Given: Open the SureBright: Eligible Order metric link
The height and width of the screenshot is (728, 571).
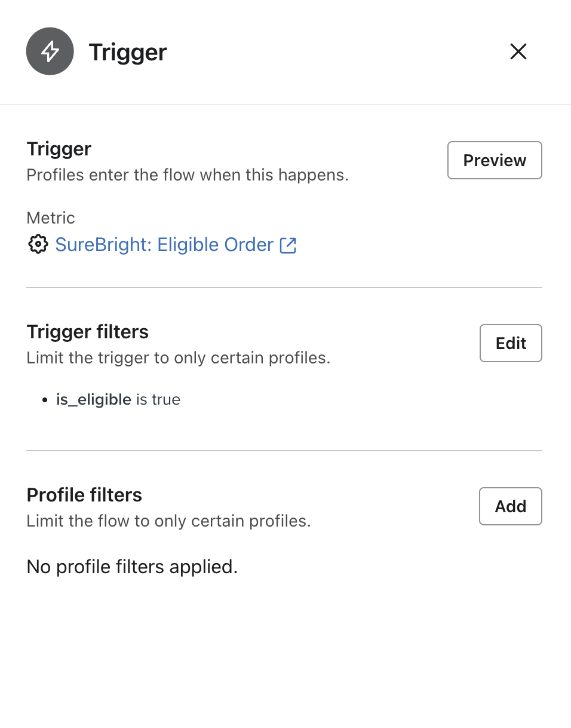Looking at the screenshot, I should pos(165,244).
